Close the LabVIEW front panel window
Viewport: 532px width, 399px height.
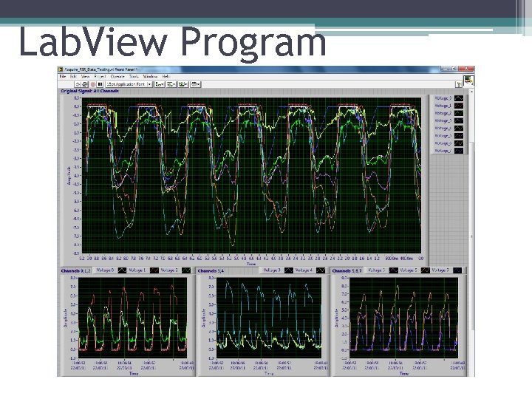[466, 69]
